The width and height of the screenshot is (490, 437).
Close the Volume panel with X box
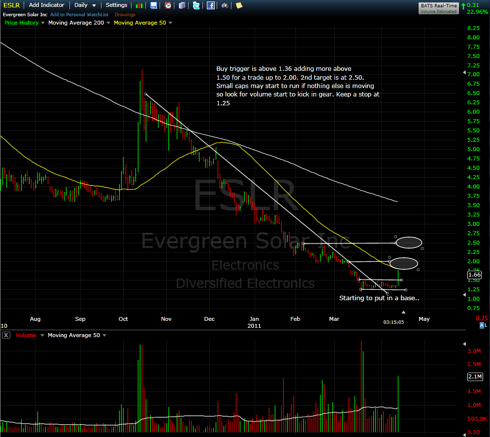pos(6,335)
